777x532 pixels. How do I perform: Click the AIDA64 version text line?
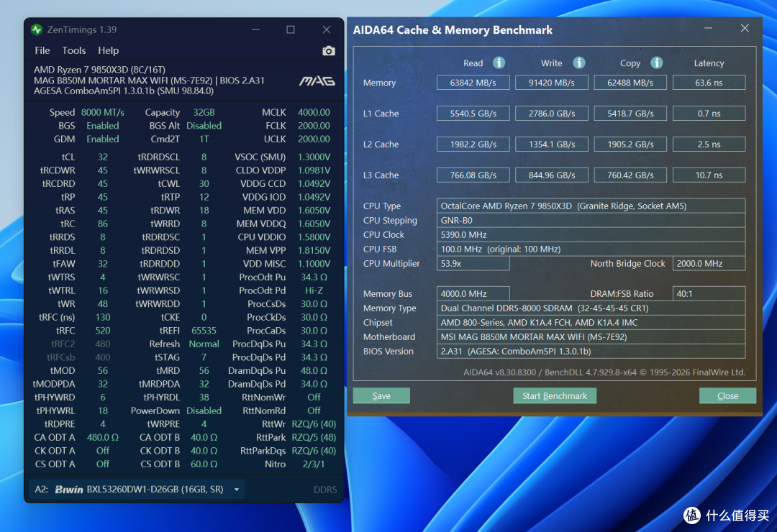point(604,372)
